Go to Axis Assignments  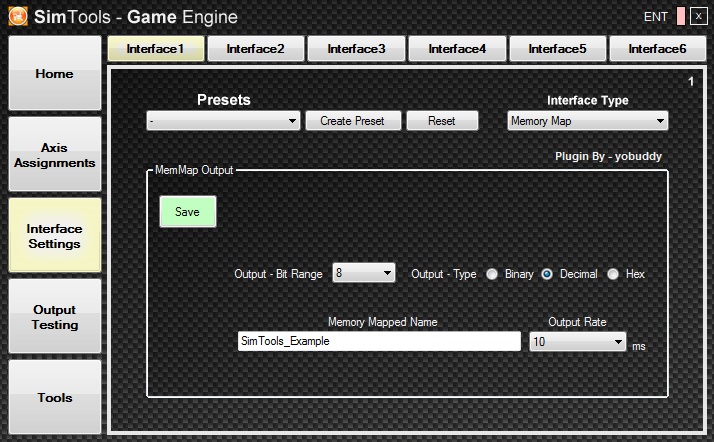point(55,155)
